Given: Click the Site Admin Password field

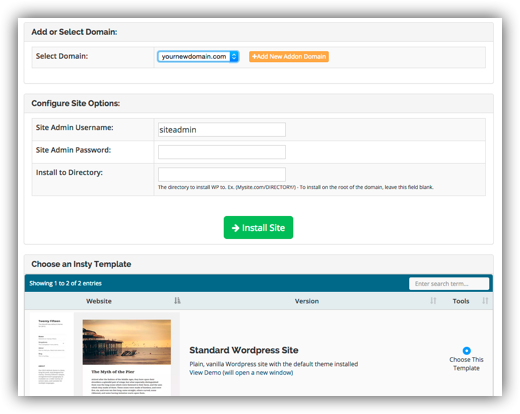Looking at the screenshot, I should pos(222,152).
